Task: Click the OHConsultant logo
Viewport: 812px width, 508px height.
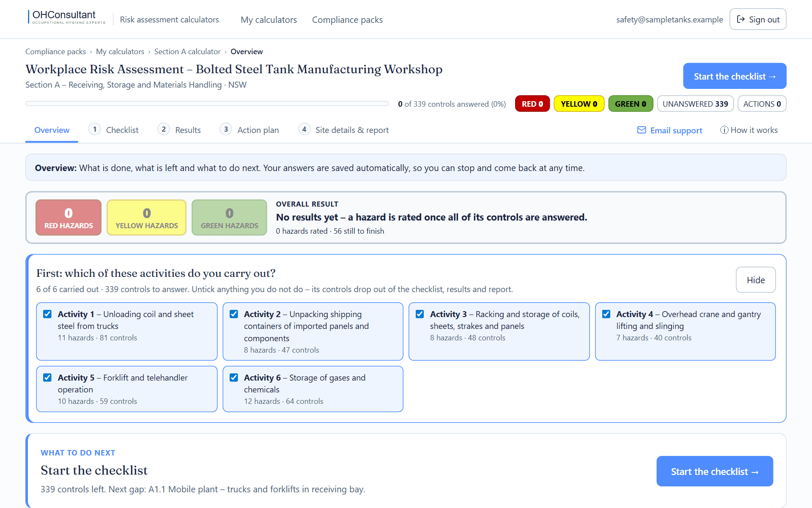Action: (66, 17)
